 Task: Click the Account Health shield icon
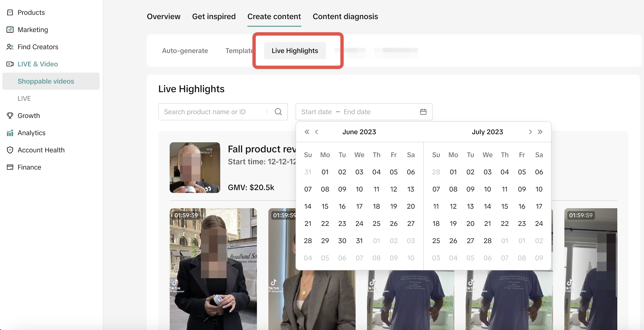[x=10, y=150]
